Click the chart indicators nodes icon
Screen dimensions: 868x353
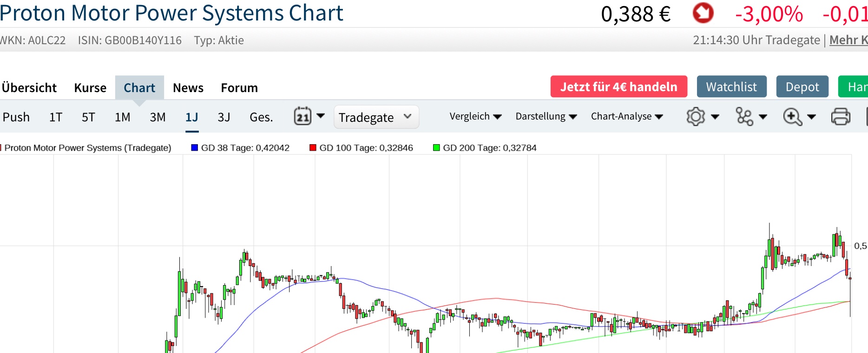click(x=744, y=116)
